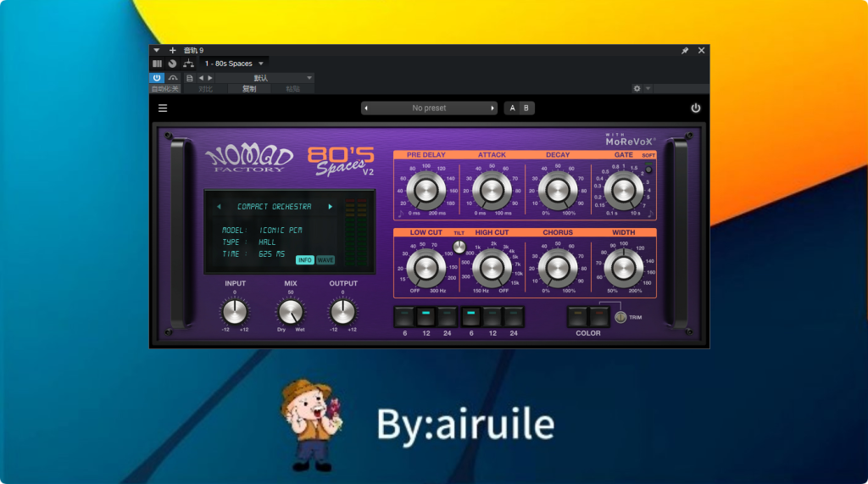This screenshot has height=484, width=868.
Task: Click the WIDTH knob
Action: tap(623, 268)
